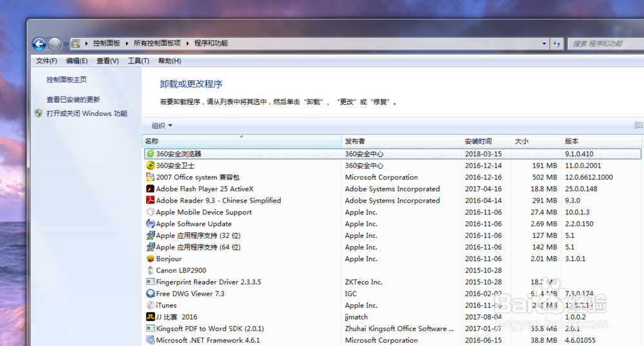Sort by 发布者 column header

click(401, 141)
